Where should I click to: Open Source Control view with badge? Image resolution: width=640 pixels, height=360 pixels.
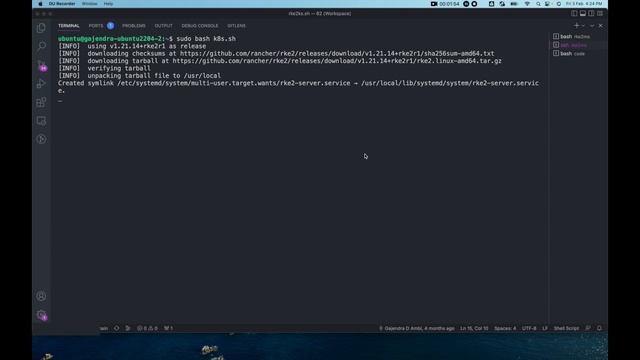[x=41, y=65]
